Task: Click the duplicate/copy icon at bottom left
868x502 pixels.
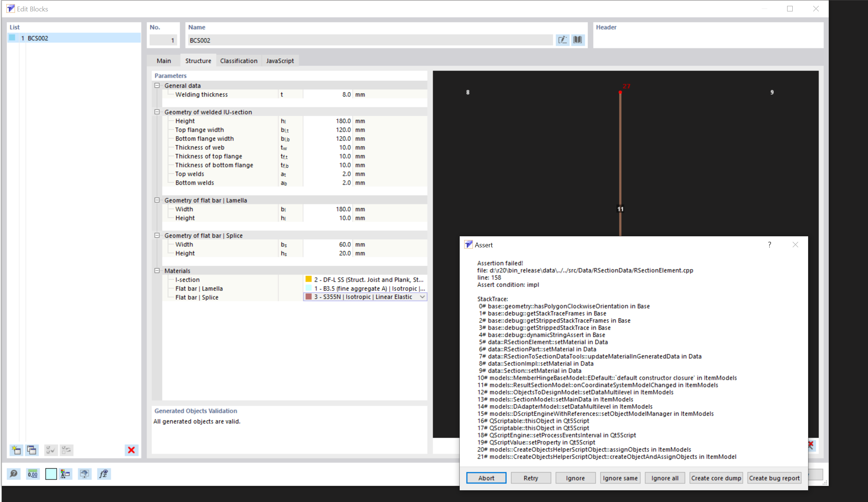Action: coord(31,450)
